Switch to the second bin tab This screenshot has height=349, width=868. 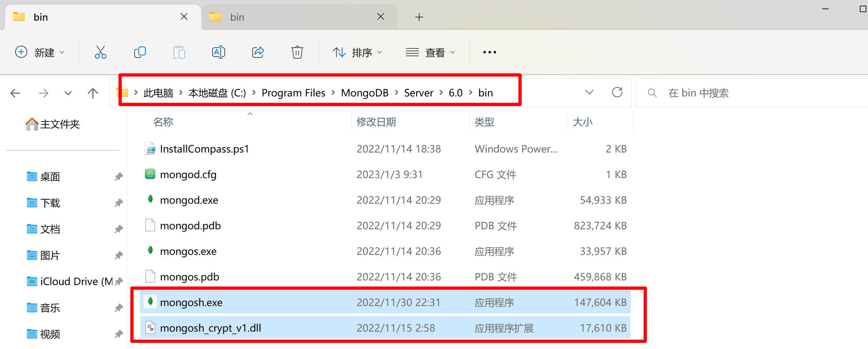(x=299, y=17)
